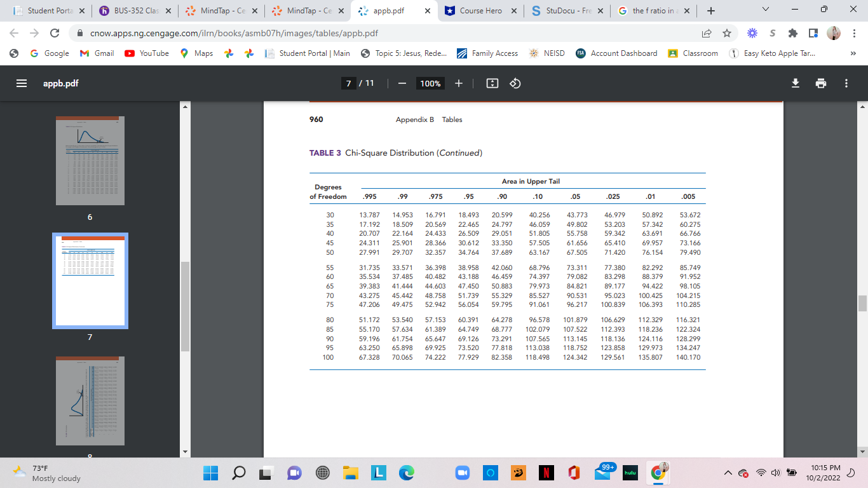Bookmark this page with the star icon
This screenshot has width=868, height=488.
pos(726,33)
